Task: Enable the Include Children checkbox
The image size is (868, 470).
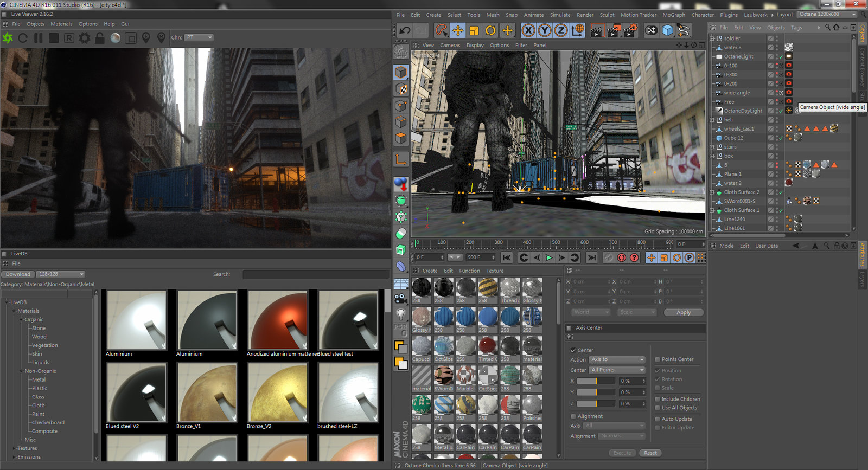Action: [658, 399]
